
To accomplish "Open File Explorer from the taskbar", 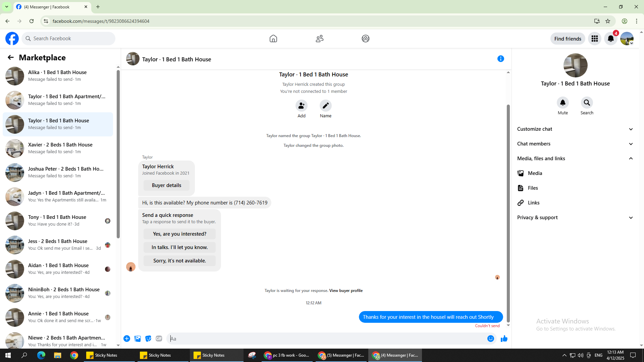I will (x=58, y=355).
